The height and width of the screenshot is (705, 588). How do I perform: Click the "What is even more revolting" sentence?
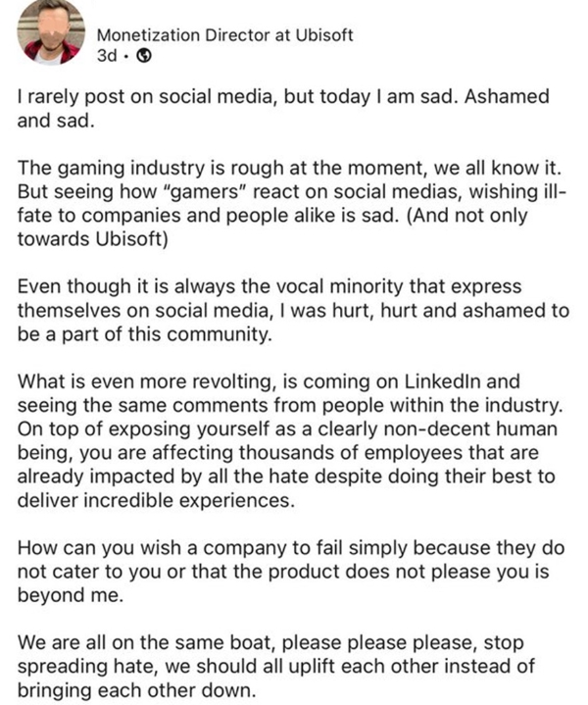[290, 393]
